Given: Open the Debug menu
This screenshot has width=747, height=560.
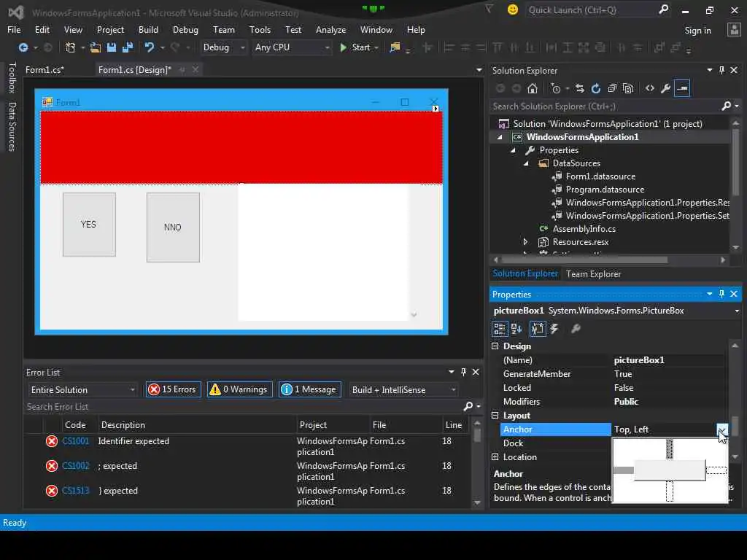Looking at the screenshot, I should [x=185, y=29].
